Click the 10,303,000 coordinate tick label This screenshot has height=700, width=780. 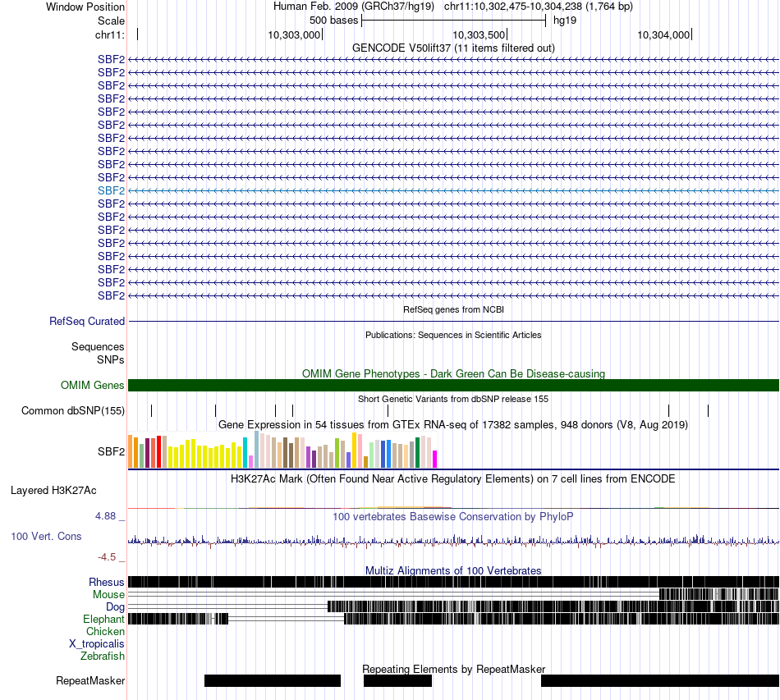(294, 34)
